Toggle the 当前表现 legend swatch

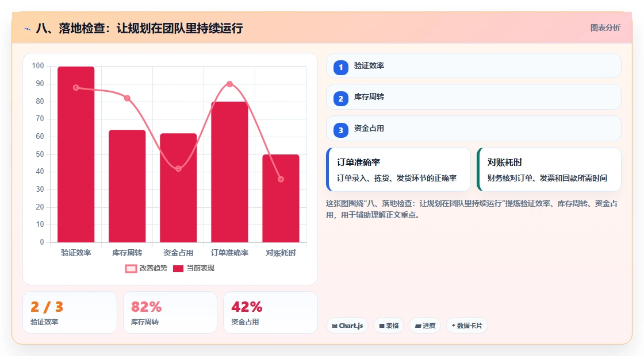[178, 269]
